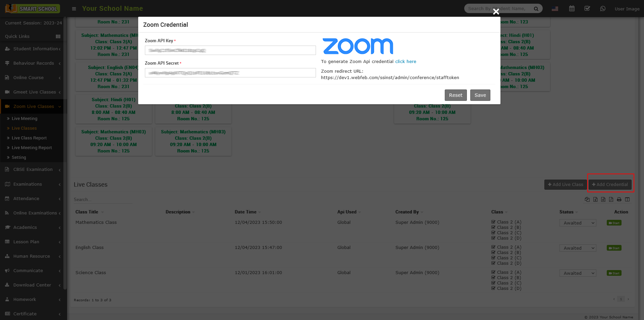Open the task checklist icon in header

587,9
